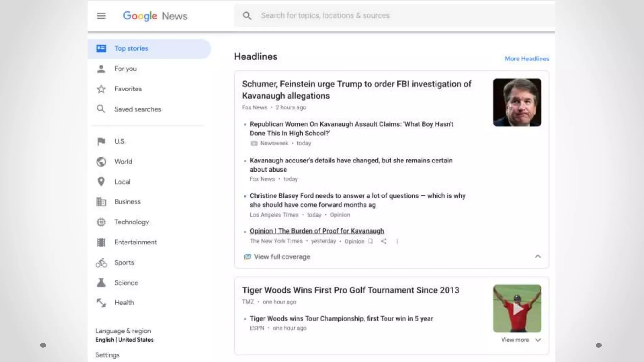
Task: Open View full coverage link
Action: click(282, 257)
